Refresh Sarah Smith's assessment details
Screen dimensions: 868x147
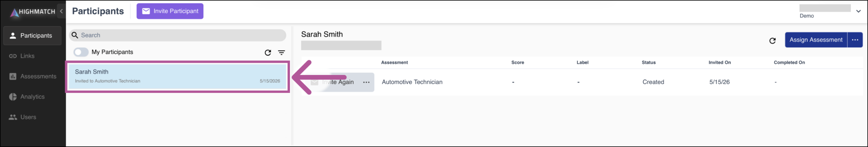tap(772, 41)
